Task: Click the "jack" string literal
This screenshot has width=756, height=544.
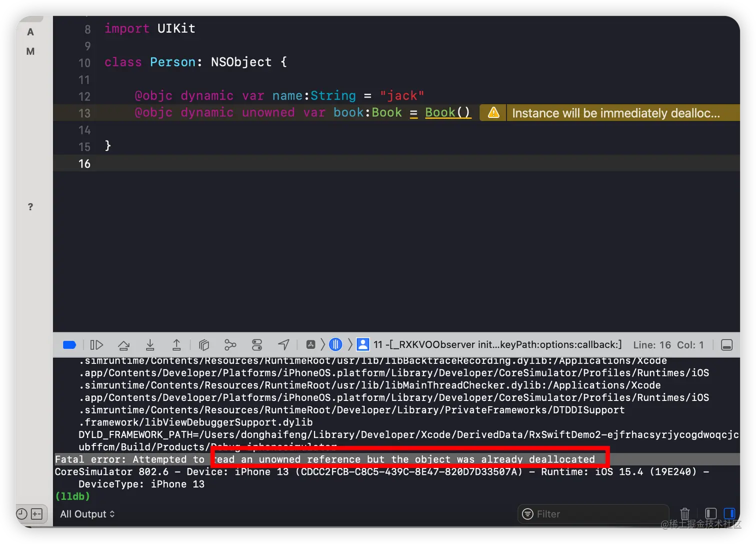Action: coord(402,95)
